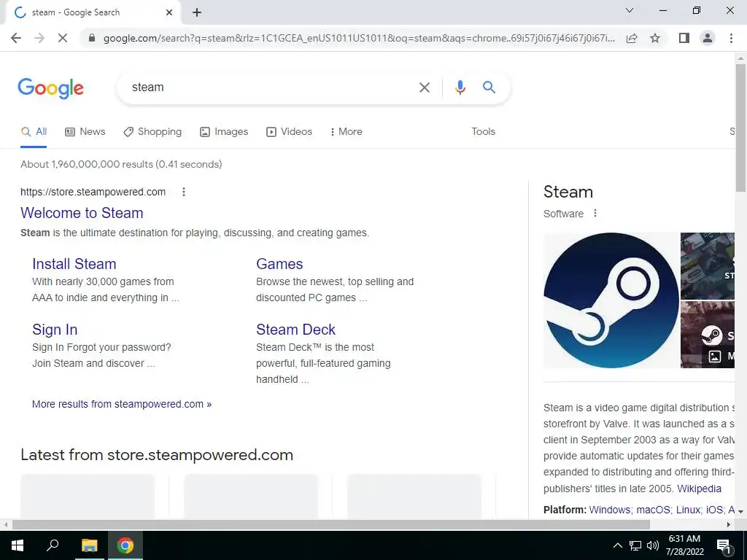Click the https://store.steampowered.com URL text
This screenshot has height=560, width=747.
[x=93, y=192]
